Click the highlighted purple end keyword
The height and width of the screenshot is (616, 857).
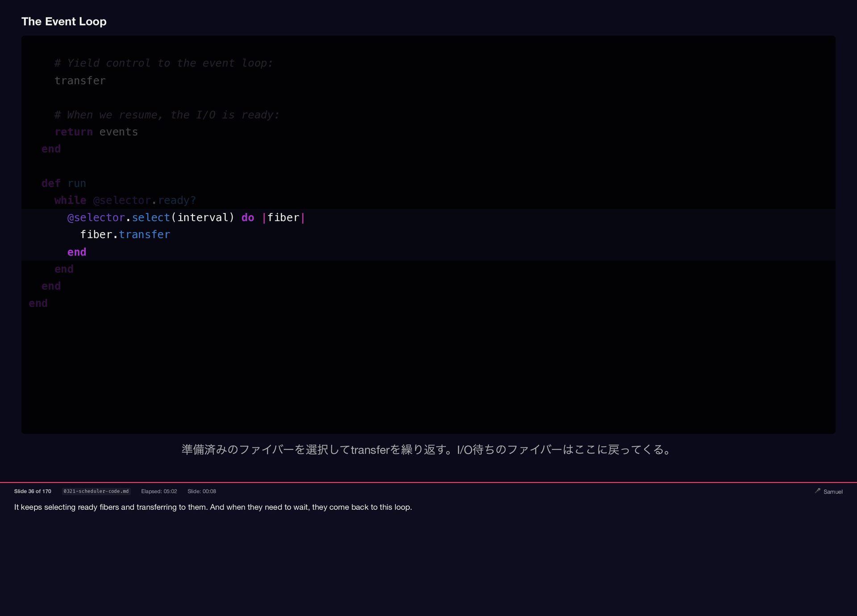point(77,252)
